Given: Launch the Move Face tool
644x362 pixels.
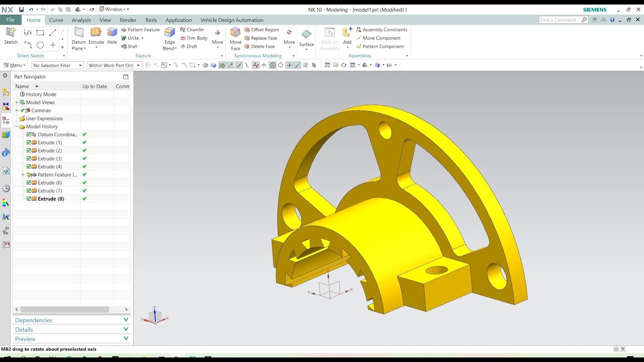Looking at the screenshot, I should 235,39.
